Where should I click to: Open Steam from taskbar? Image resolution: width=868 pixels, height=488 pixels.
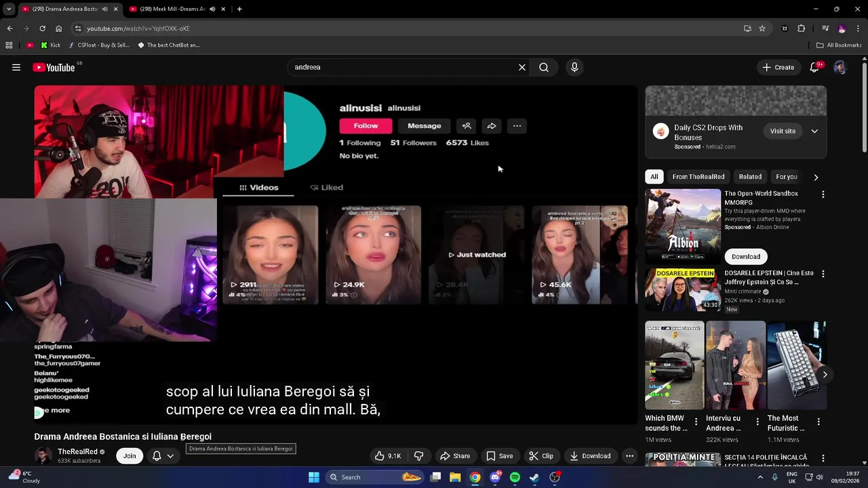(534, 477)
